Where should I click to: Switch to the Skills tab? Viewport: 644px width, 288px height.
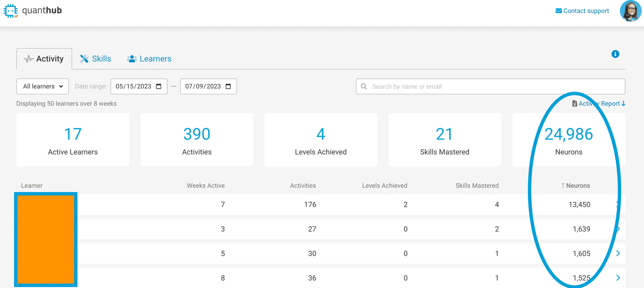95,59
